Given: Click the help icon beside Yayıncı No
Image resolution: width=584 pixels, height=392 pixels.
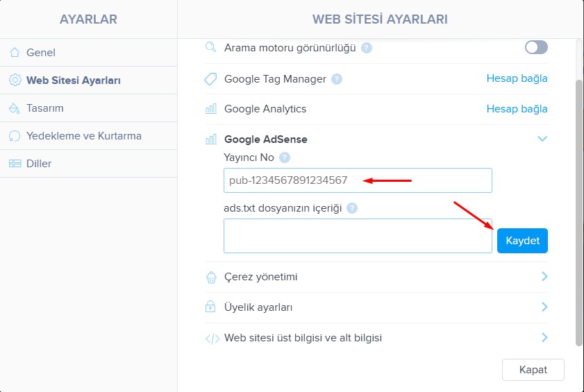Looking at the screenshot, I should pos(284,157).
